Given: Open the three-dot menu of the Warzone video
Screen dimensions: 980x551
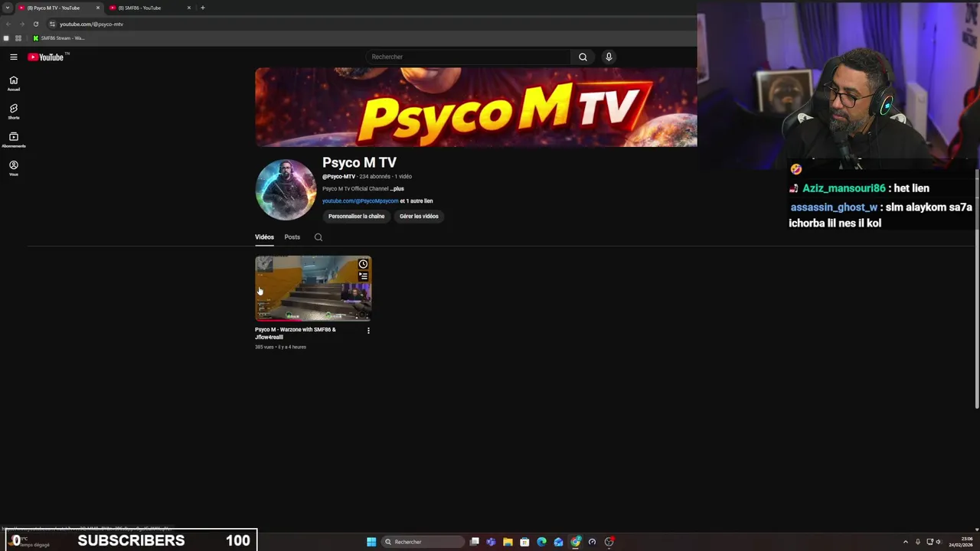Looking at the screenshot, I should [368, 331].
